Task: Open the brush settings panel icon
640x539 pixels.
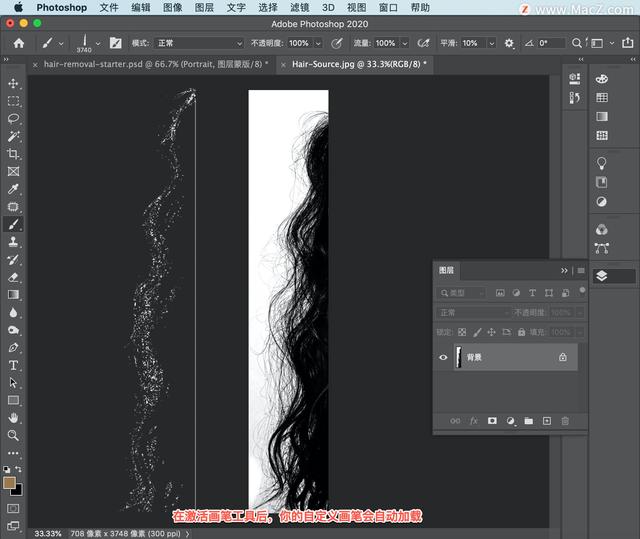Action: pyautogui.click(x=116, y=43)
